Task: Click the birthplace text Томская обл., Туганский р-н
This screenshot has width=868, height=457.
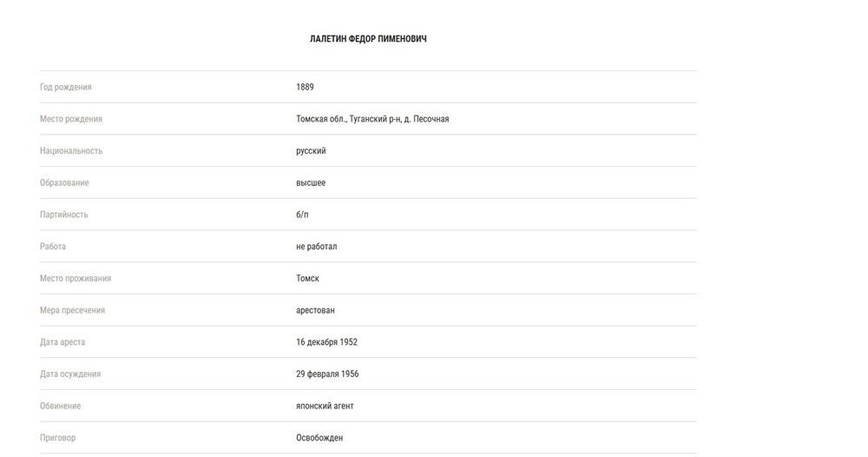Action: 372,119
